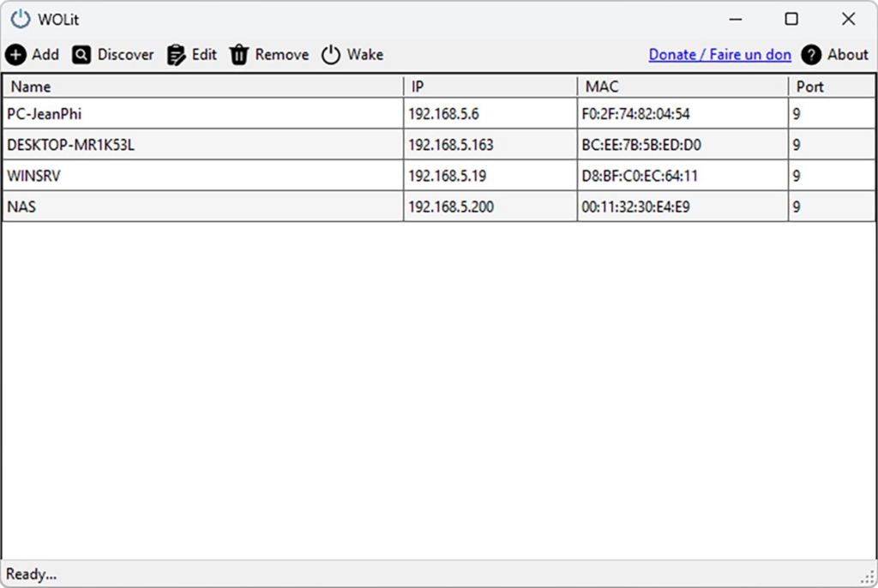Viewport: 878px width, 588px height.
Task: Sort by the IP column header
Action: [490, 87]
